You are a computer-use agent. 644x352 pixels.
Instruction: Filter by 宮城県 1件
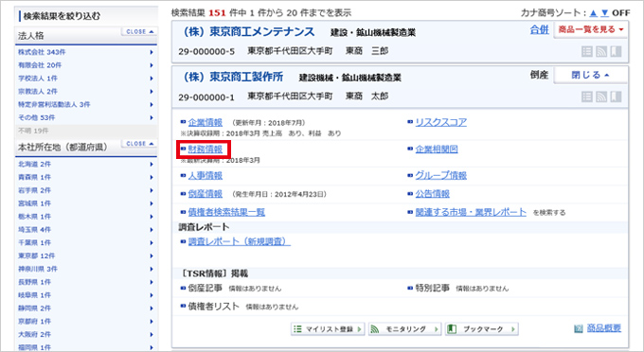[86, 203]
